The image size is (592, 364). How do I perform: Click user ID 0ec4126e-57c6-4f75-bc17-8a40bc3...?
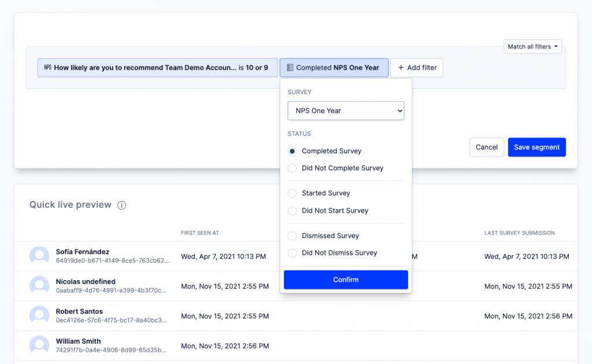(x=112, y=320)
